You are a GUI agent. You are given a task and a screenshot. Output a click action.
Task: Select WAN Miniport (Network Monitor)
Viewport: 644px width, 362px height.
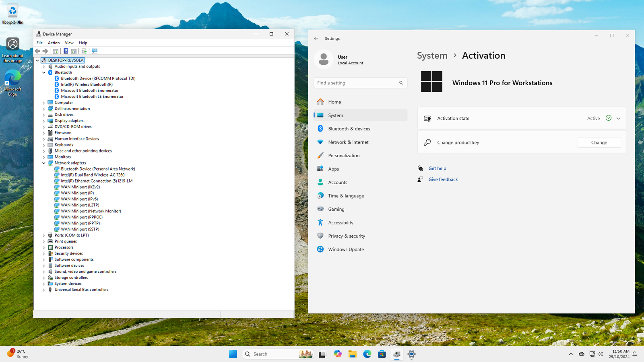click(x=91, y=211)
